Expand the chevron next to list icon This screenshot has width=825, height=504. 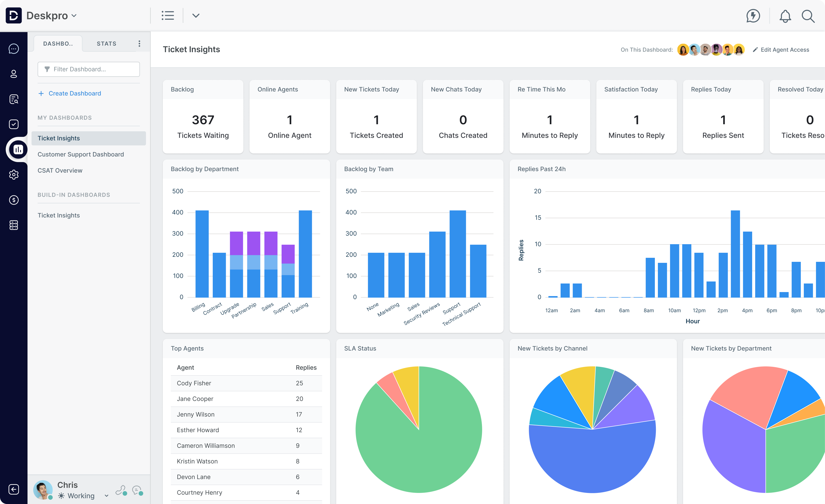click(x=196, y=16)
